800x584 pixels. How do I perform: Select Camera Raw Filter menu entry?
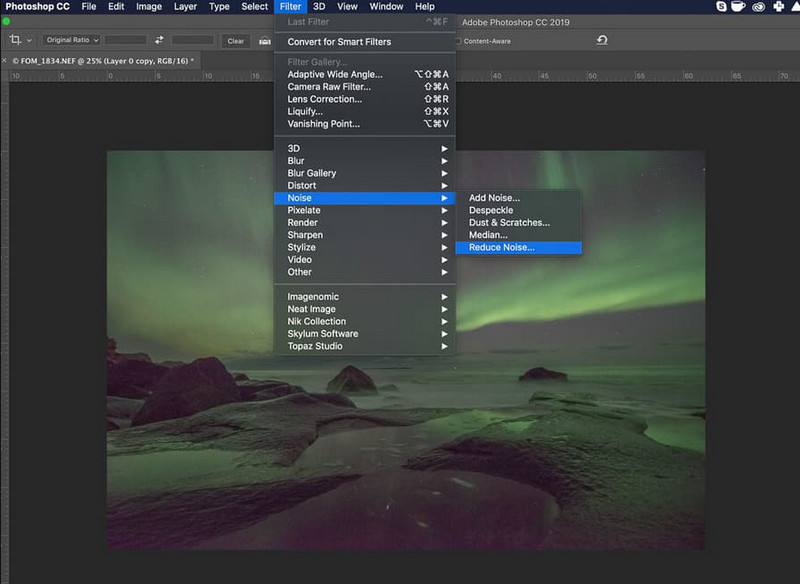324,87
